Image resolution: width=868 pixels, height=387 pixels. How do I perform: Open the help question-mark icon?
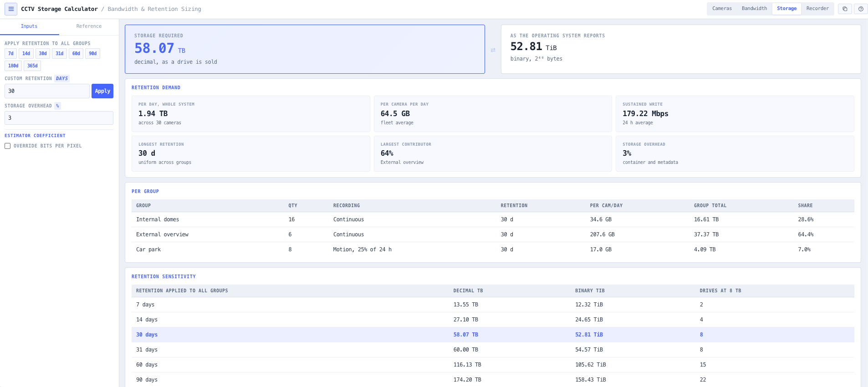pos(861,9)
